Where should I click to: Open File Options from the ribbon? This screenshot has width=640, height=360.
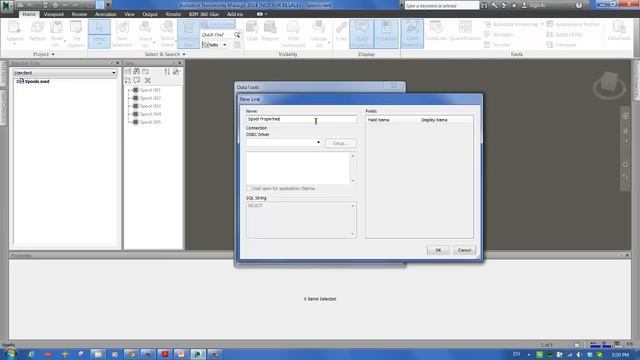(76, 33)
